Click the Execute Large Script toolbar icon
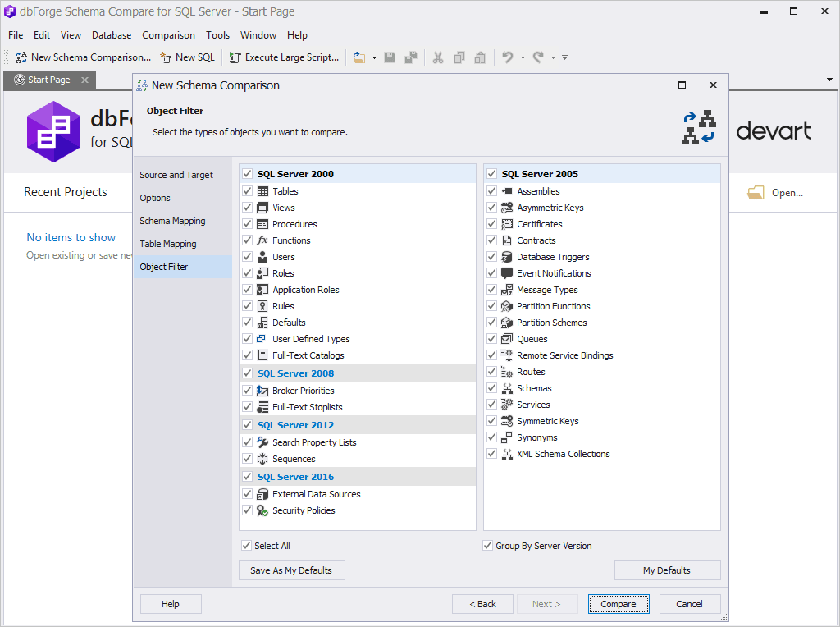Image resolution: width=840 pixels, height=627 pixels. tap(235, 57)
